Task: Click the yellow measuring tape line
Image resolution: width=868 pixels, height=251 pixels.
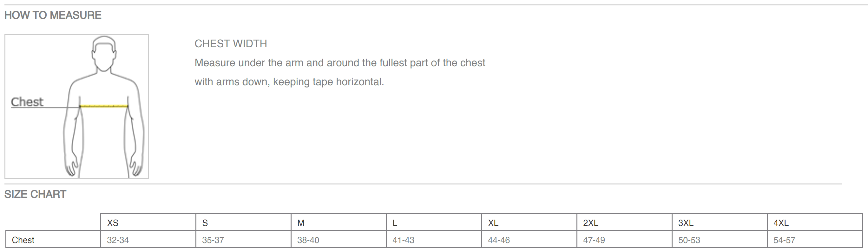Action: 104,106
